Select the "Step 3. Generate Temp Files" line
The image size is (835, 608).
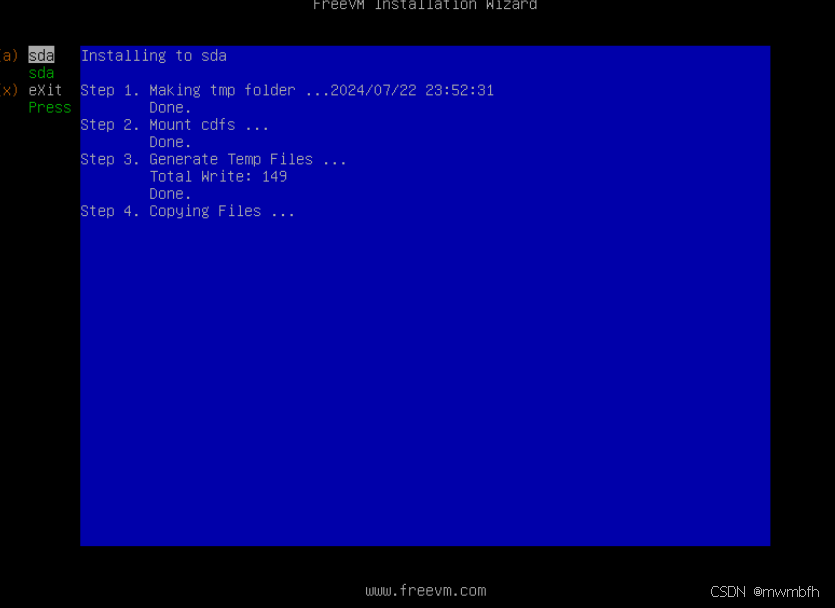click(214, 159)
